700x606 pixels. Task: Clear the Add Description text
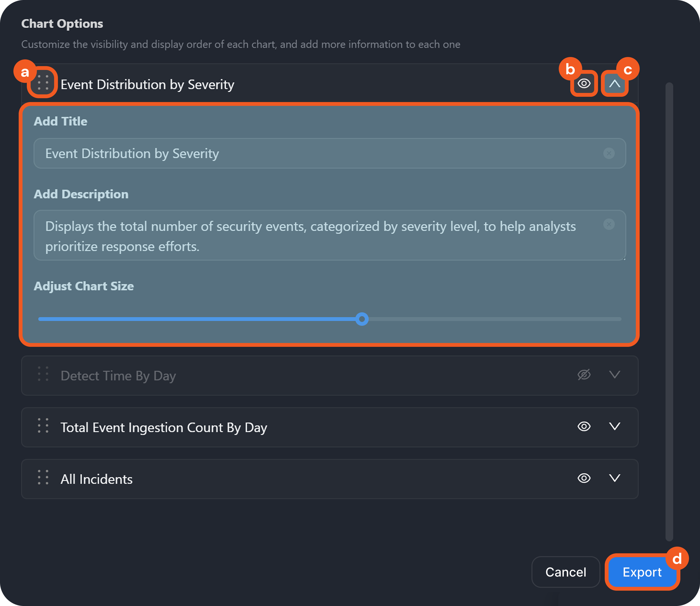tap(609, 224)
